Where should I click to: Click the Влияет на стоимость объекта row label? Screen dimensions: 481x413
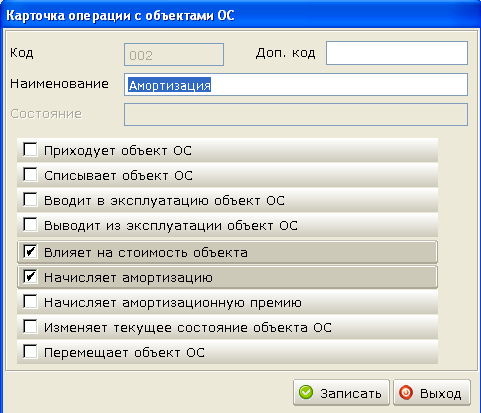tap(146, 253)
